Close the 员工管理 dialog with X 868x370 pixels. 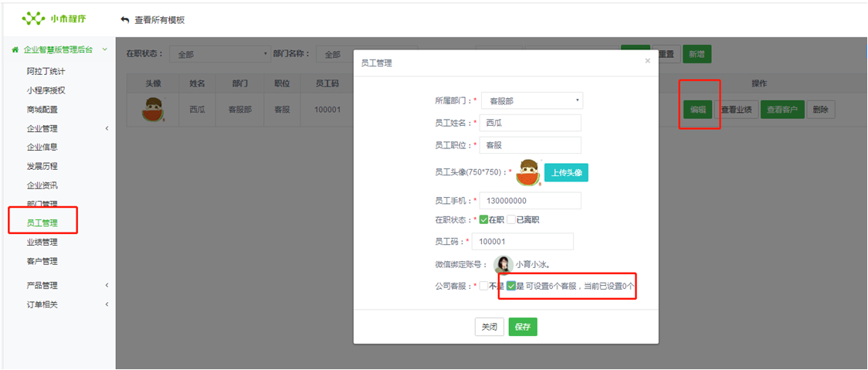[647, 61]
